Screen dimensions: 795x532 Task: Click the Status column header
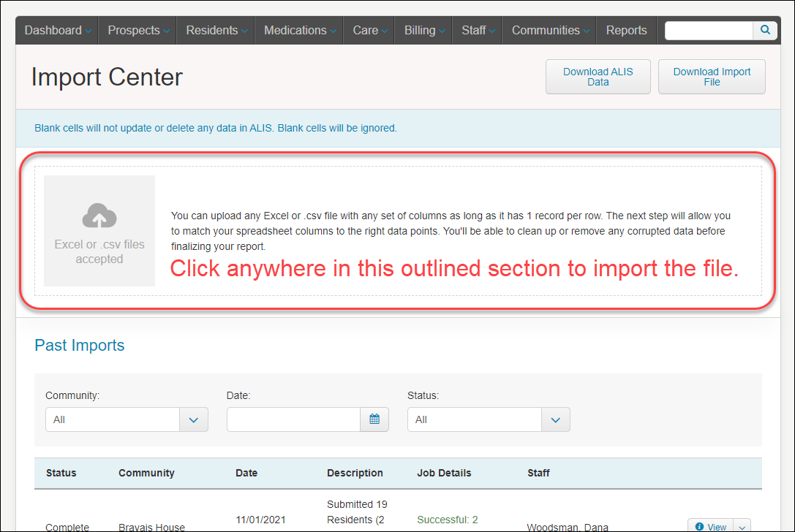[61, 474]
